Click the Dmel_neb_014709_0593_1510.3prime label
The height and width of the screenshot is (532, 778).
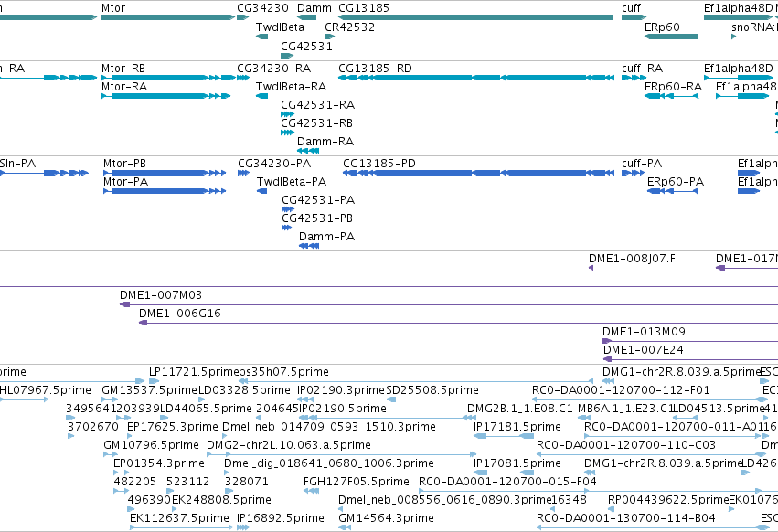pyautogui.click(x=328, y=427)
